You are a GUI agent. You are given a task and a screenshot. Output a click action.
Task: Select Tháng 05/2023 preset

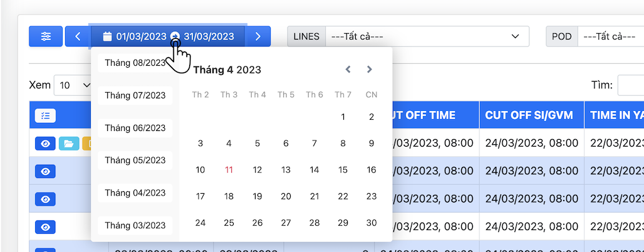(x=135, y=160)
